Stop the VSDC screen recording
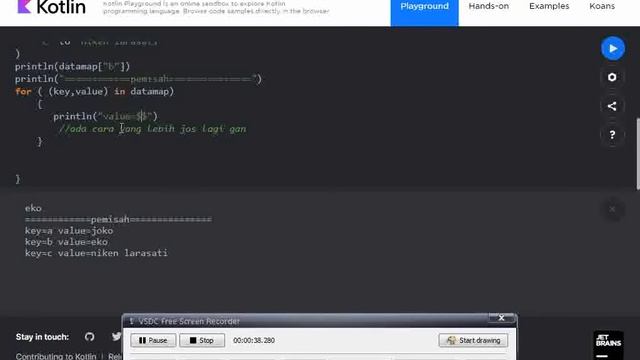Image resolution: width=640 pixels, height=360 pixels. (202, 340)
